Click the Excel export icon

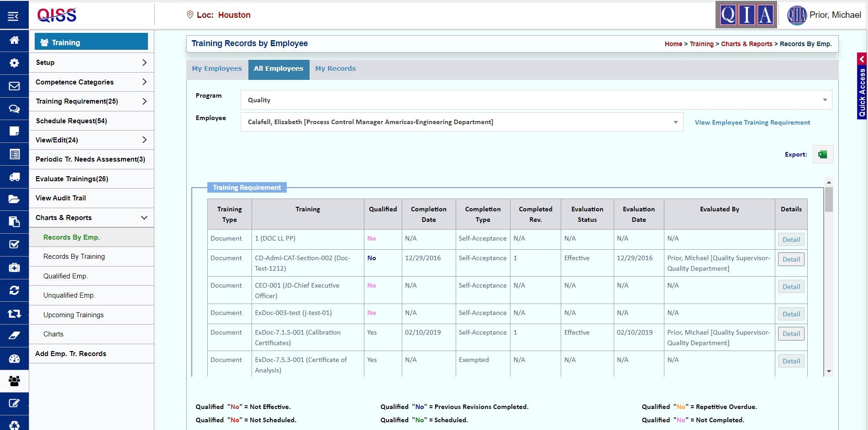[822, 154]
